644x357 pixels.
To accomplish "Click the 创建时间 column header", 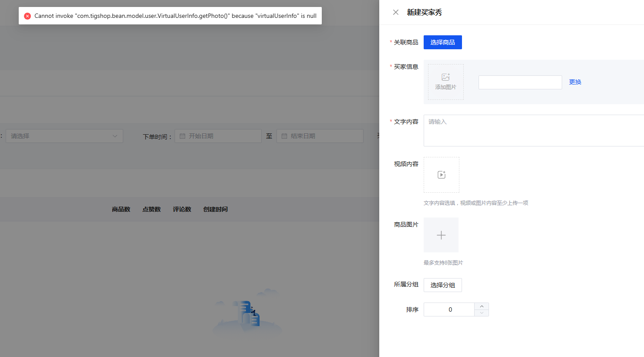I will [216, 209].
